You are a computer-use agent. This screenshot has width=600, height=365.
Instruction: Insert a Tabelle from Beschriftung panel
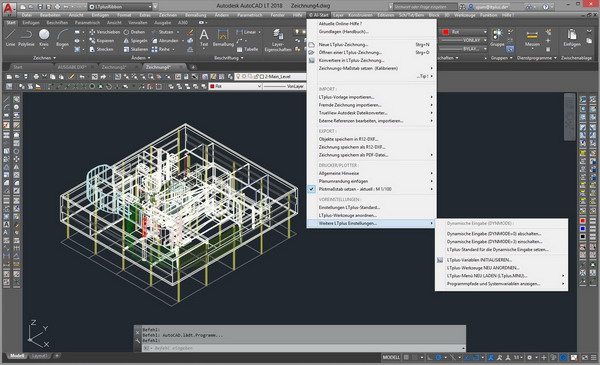[247, 49]
